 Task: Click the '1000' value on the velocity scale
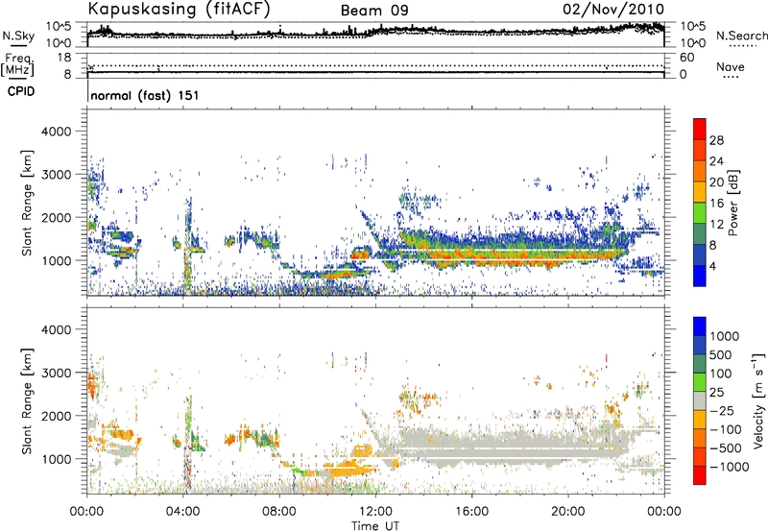pyautogui.click(x=725, y=336)
